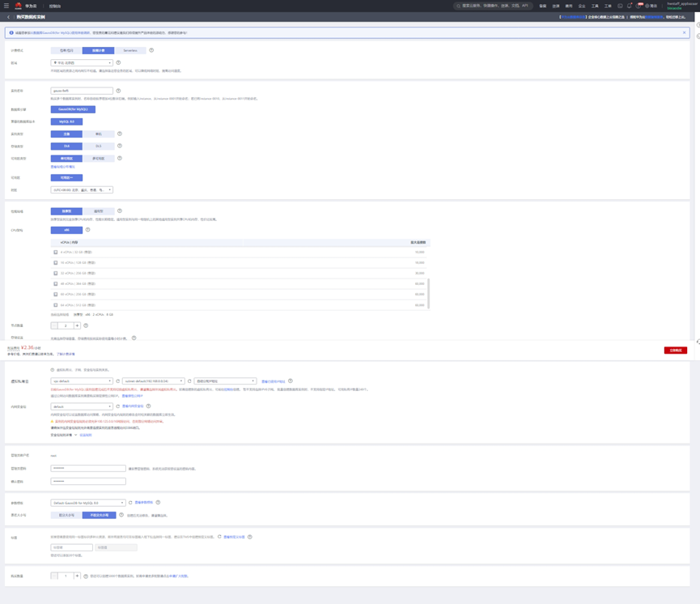Screen dimensions: 700x604
Task: Refresh the default security group list
Action: [118, 406]
